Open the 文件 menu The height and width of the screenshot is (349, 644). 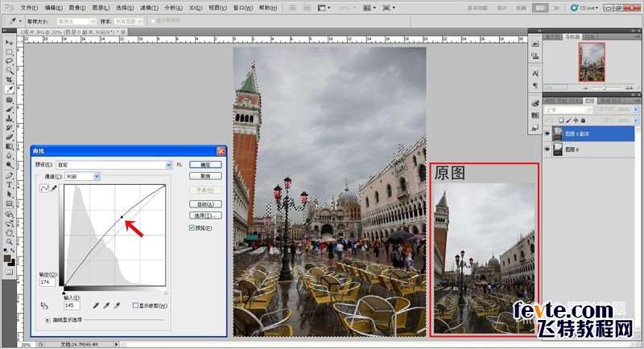[29, 8]
